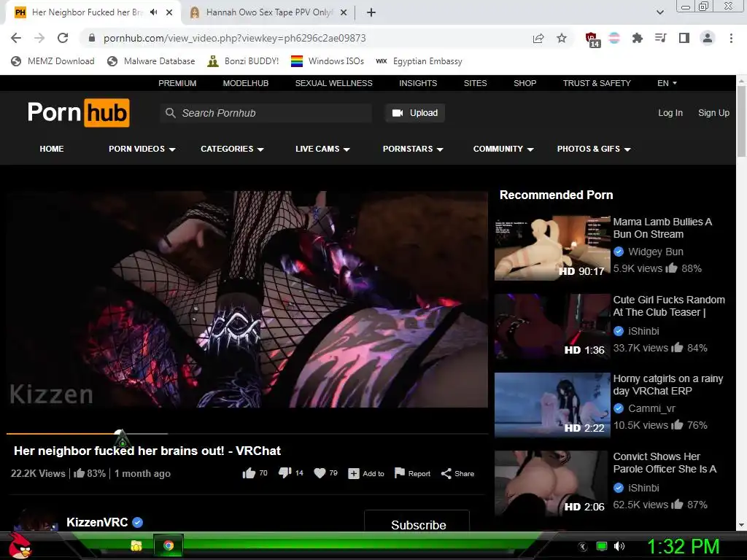This screenshot has width=747, height=560.
Task: Open Chrome's three-dot menu
Action: point(731,38)
